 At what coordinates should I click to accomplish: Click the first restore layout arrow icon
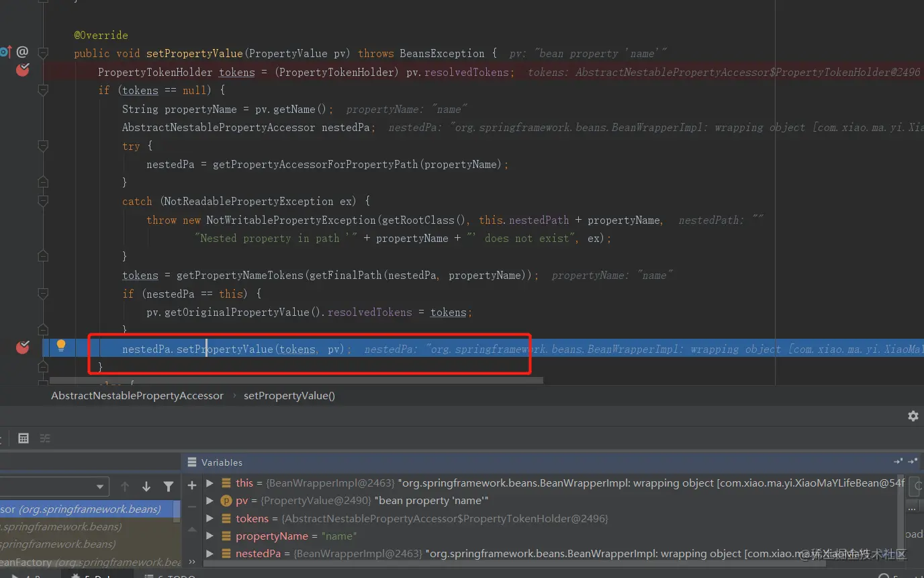pos(898,462)
